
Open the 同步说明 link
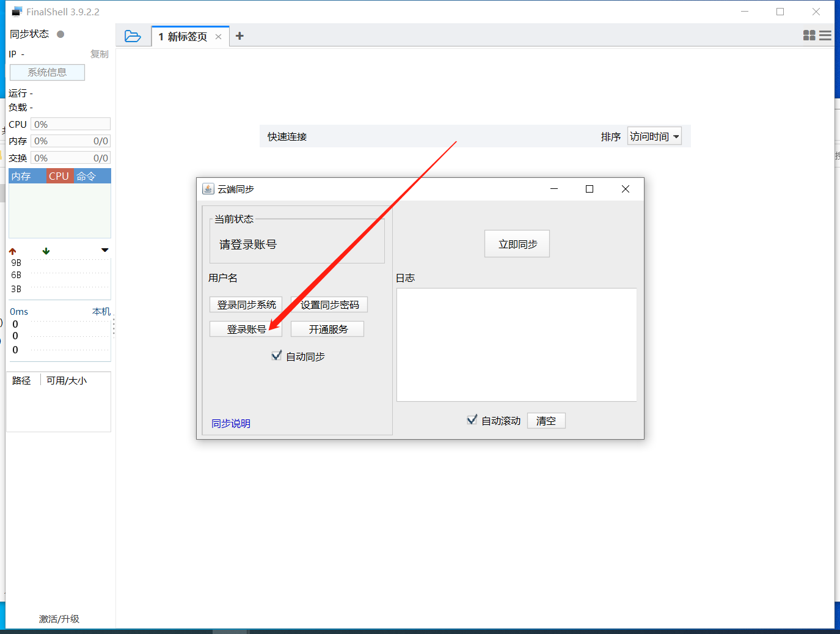click(230, 423)
